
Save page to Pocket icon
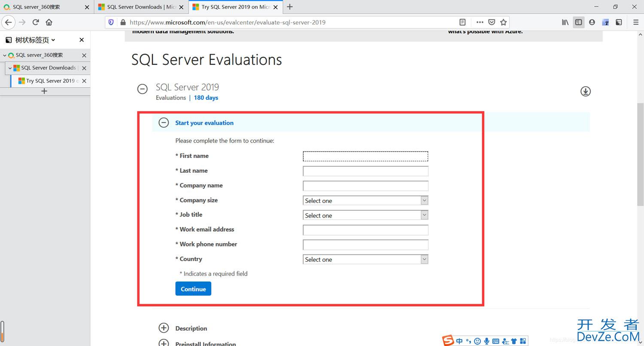[492, 22]
